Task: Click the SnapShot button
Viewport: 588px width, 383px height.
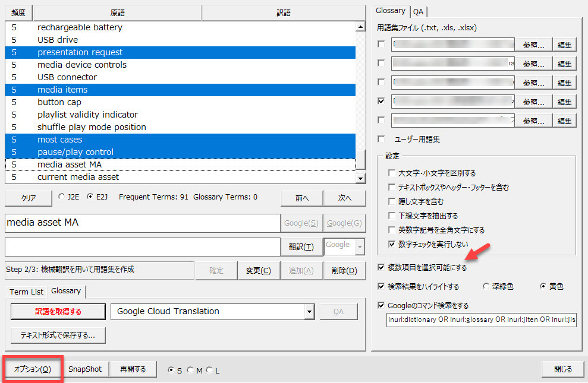Action: tap(85, 369)
